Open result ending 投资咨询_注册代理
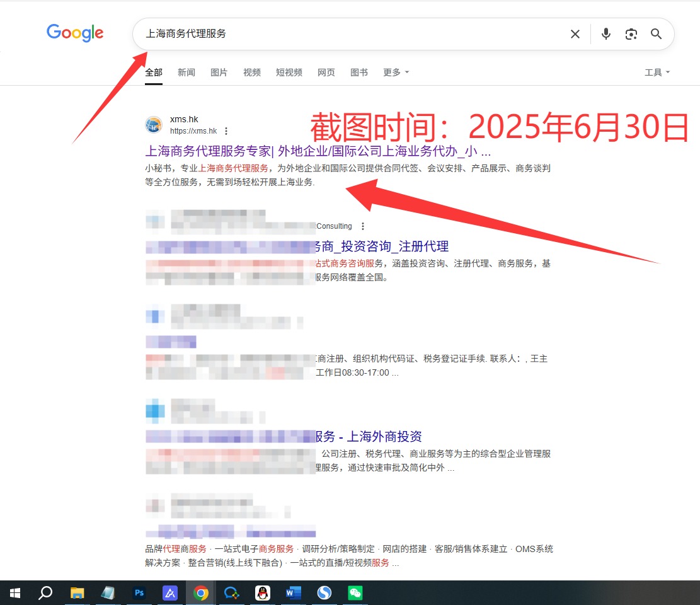 pos(382,246)
